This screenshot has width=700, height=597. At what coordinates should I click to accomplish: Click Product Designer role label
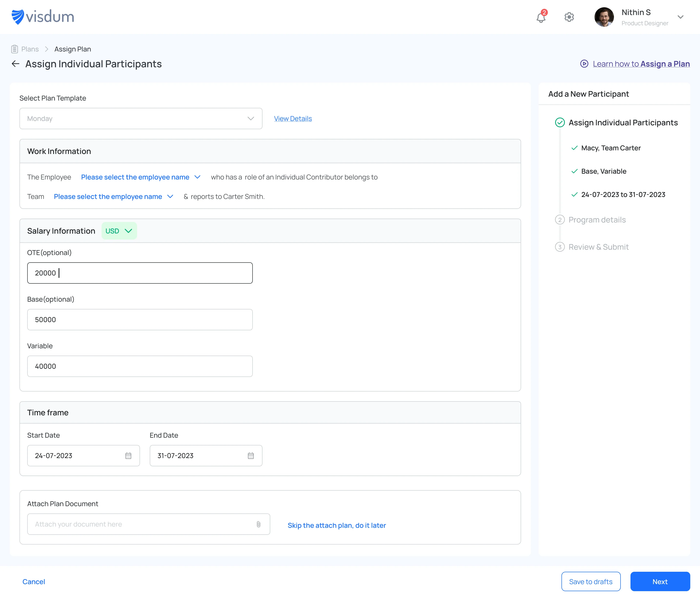point(645,23)
